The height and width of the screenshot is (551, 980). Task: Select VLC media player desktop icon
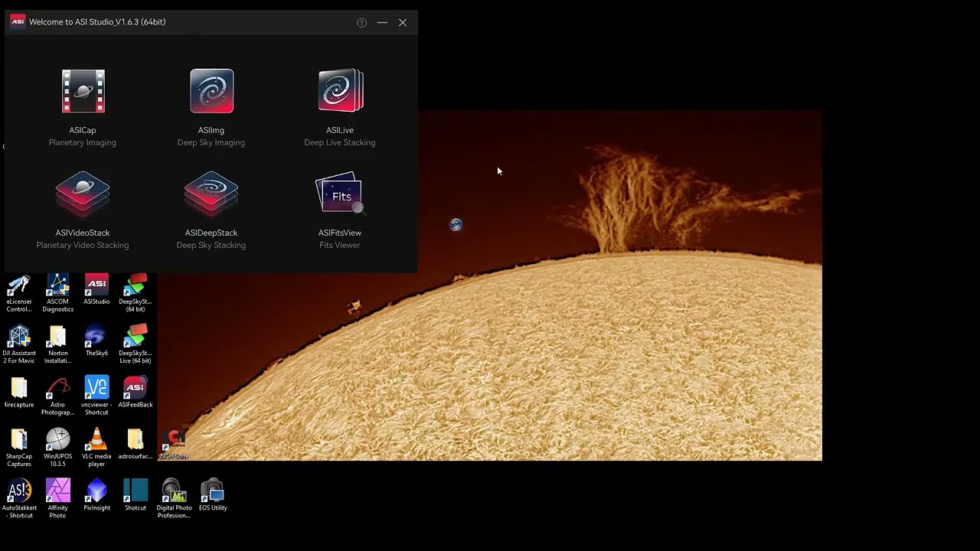coord(96,448)
